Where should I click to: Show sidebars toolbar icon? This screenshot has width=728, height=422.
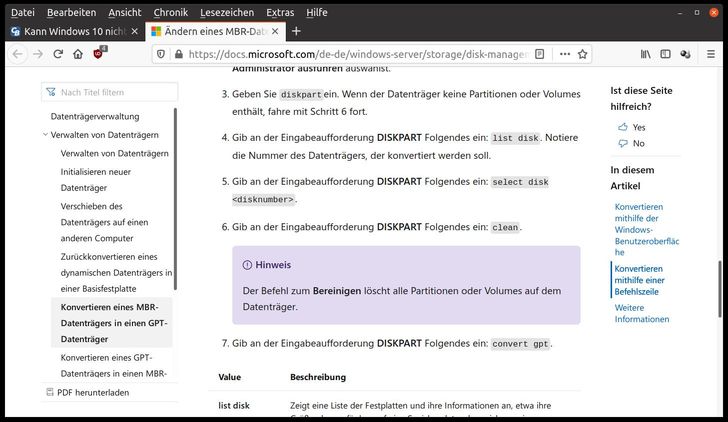tap(665, 54)
